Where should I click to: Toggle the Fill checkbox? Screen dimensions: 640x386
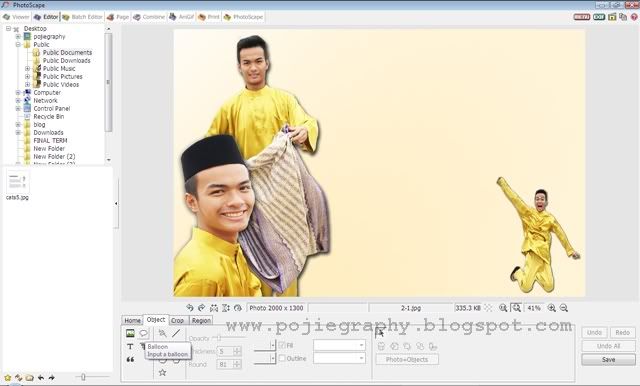(x=282, y=345)
